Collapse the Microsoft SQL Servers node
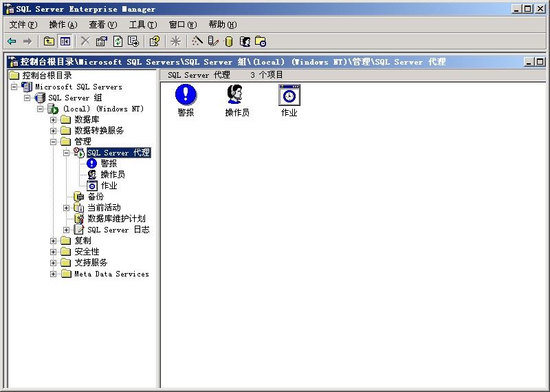 click(x=14, y=87)
